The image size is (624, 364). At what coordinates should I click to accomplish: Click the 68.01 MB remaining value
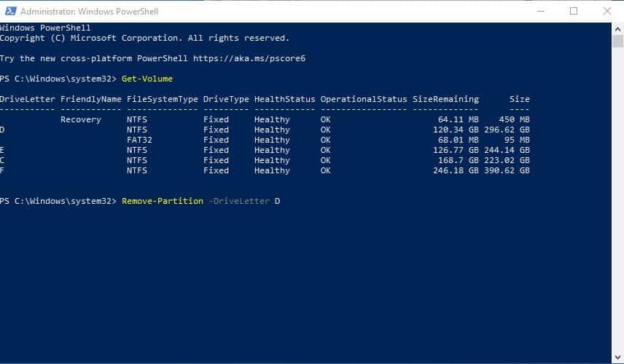click(458, 140)
